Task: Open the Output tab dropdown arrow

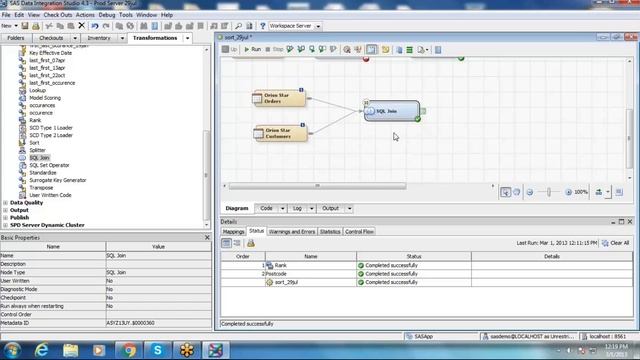Action: pos(349,209)
